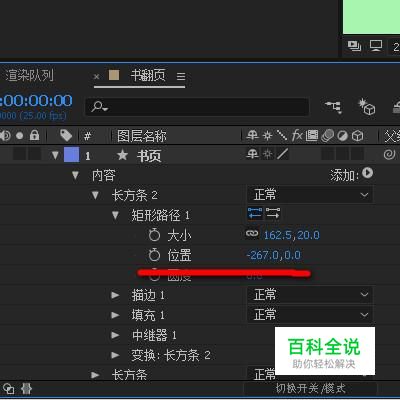Viewport: 400px width, 400px height.
Task: Toggle shy switch on 书页 layer
Action: (x=252, y=154)
